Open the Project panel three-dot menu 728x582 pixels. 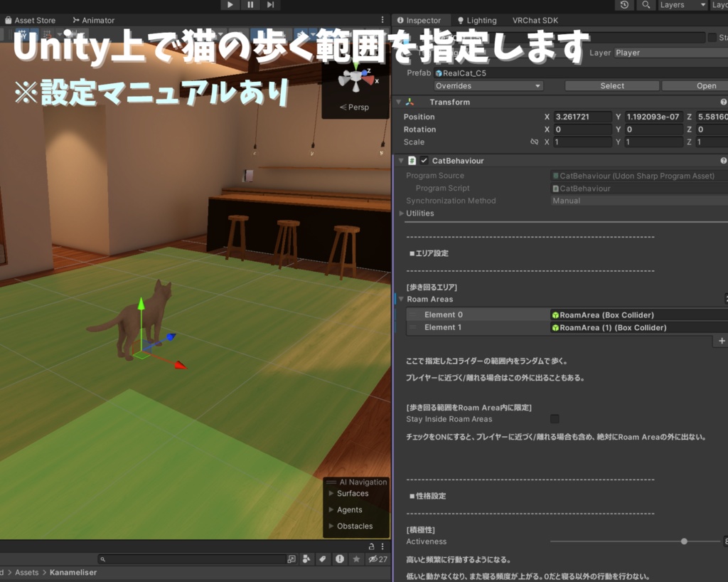382,546
